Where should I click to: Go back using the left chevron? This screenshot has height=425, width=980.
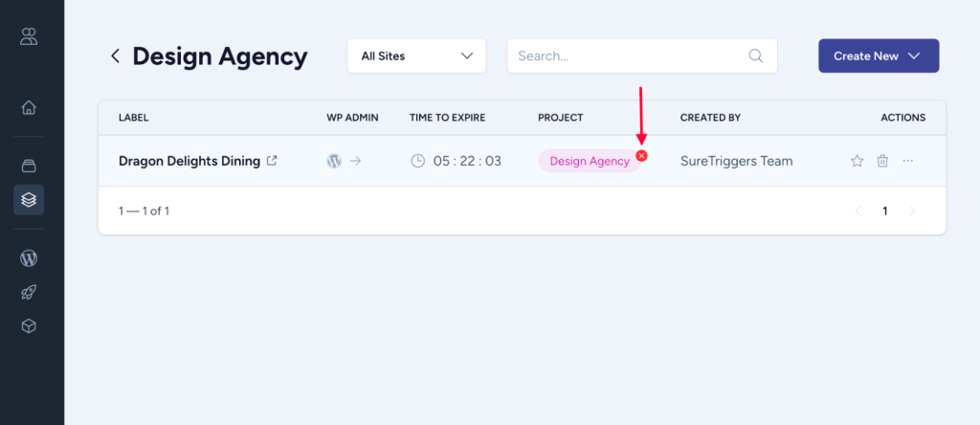click(115, 56)
